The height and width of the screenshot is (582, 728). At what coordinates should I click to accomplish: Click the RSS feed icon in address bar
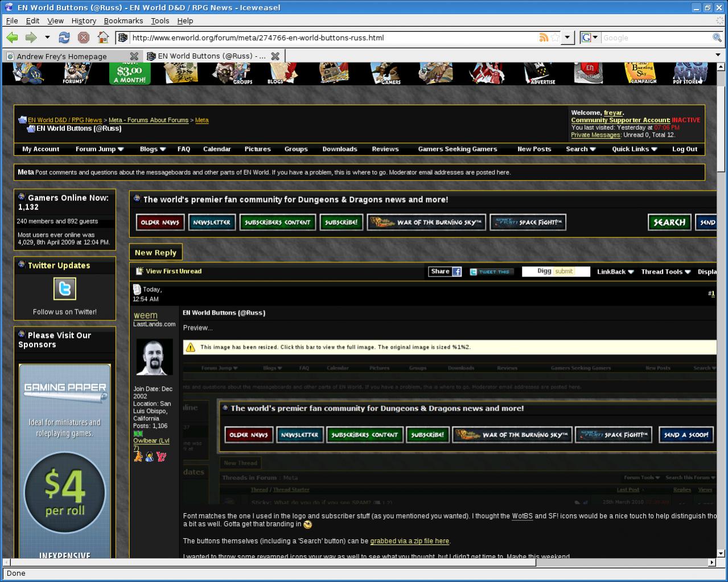544,38
